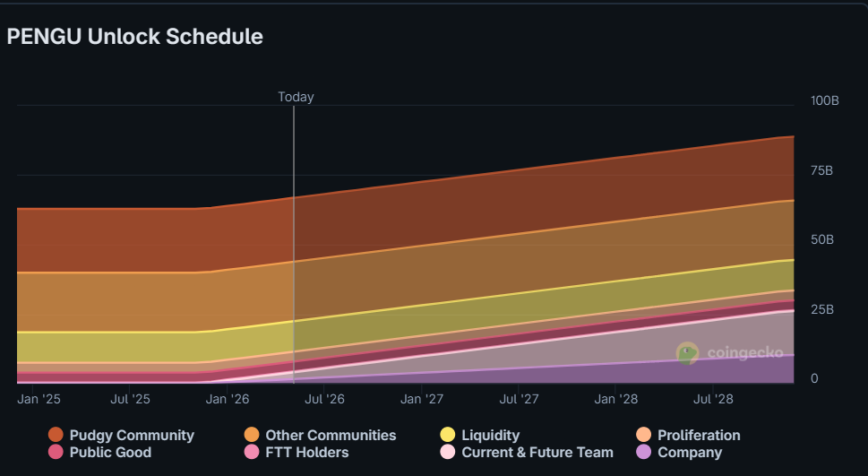Toggle the Pudgy Community legend entry

click(x=121, y=435)
